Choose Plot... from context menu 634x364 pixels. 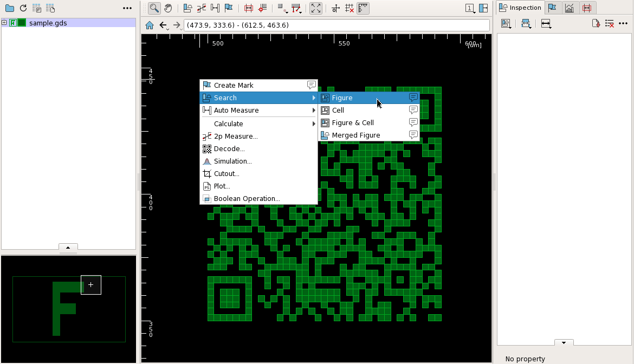pyautogui.click(x=259, y=186)
